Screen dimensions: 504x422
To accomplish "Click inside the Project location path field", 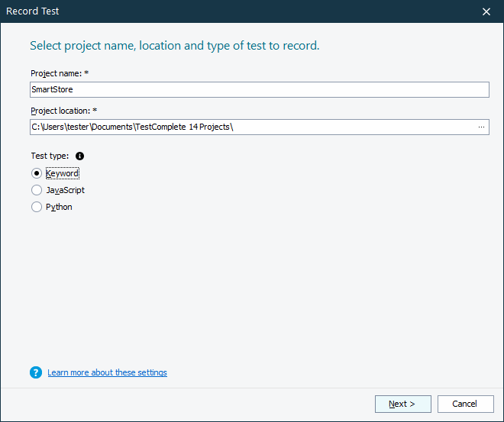I will click(x=252, y=127).
